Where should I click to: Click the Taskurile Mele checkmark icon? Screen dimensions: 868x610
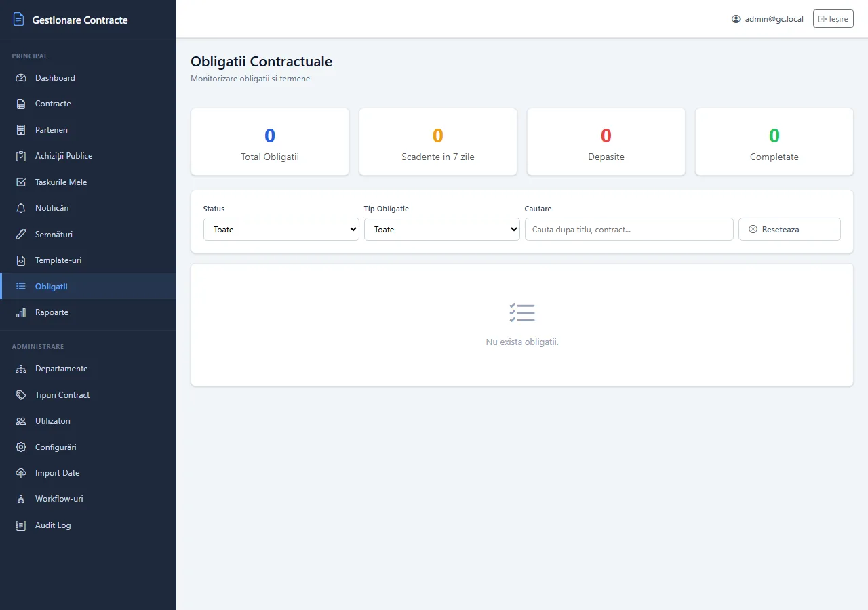point(21,182)
